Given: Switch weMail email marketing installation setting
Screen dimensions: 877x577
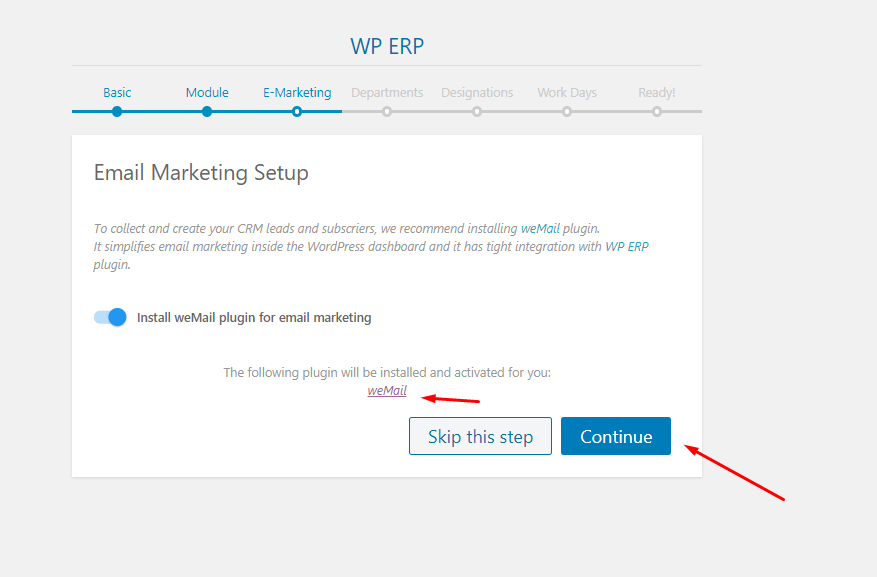Looking at the screenshot, I should tap(110, 317).
